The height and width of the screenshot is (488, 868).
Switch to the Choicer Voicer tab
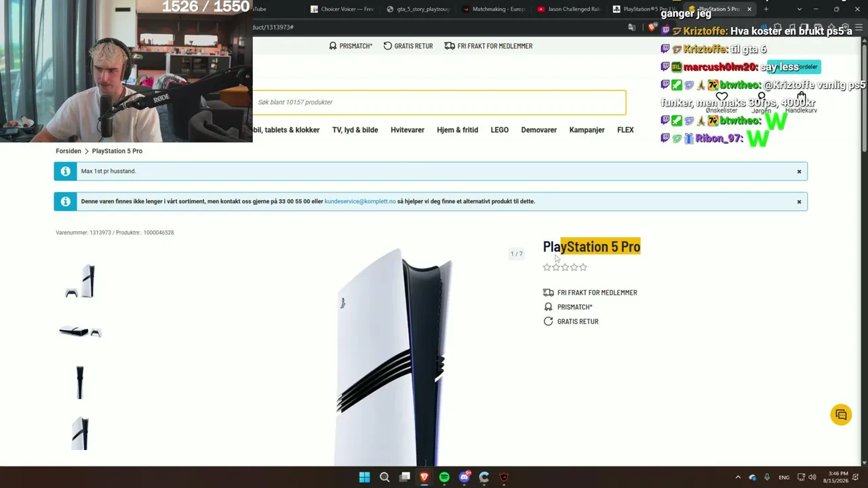pyautogui.click(x=342, y=9)
